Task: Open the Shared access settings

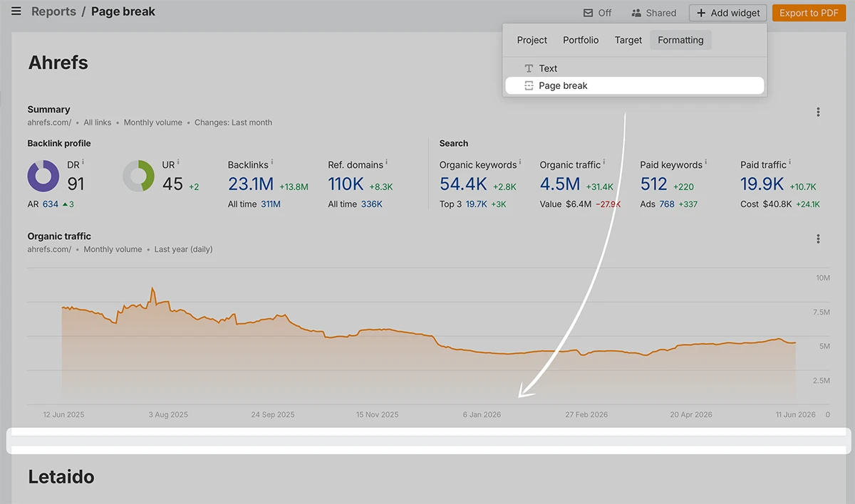Action: [653, 13]
